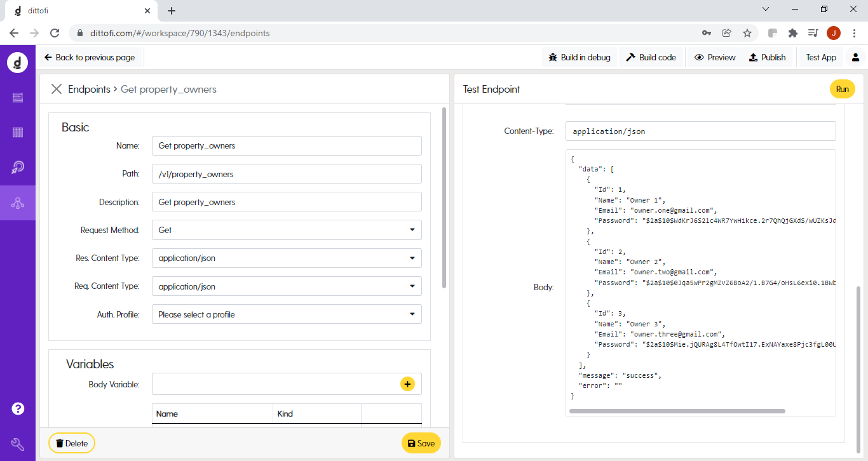
Task: Click the Test Endpoint panel title
Action: pos(491,90)
